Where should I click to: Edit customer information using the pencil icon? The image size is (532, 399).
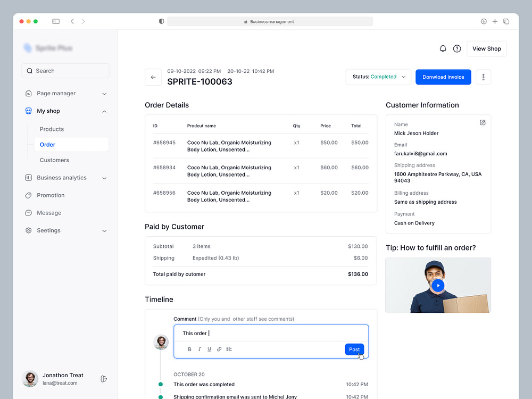[483, 122]
